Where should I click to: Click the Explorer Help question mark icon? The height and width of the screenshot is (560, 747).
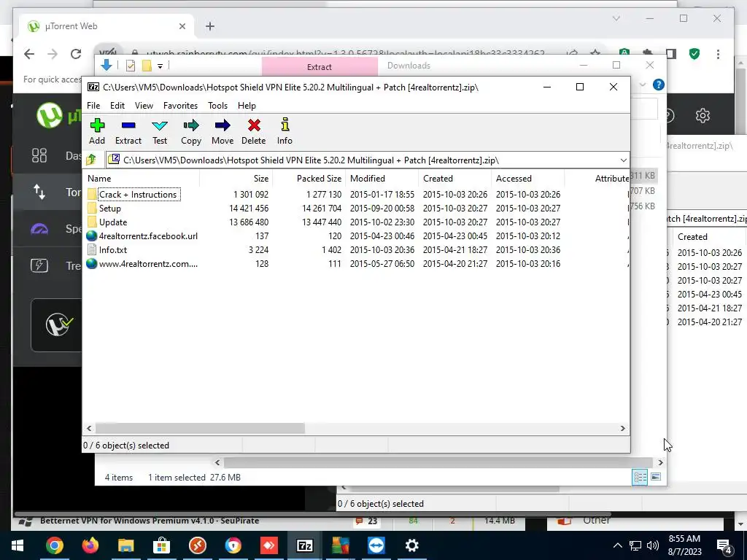pos(659,85)
